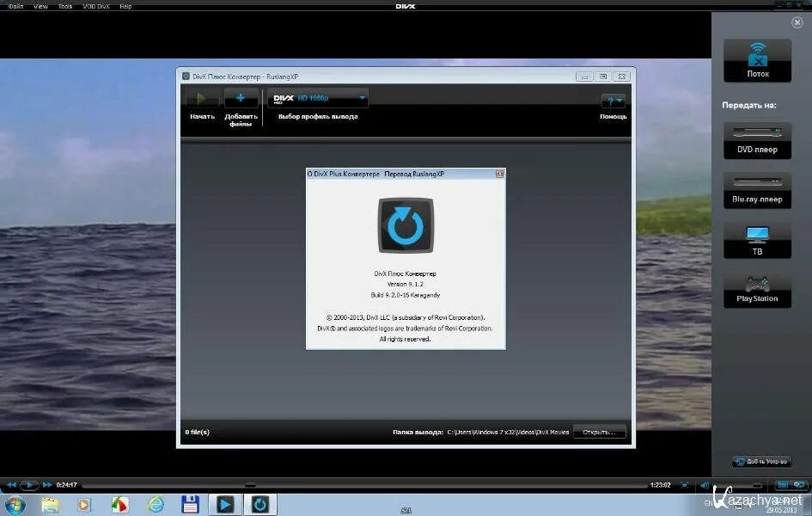Open the Файл menu in DivX Player
Image resolution: width=812 pixels, height=516 pixels.
click(x=15, y=6)
